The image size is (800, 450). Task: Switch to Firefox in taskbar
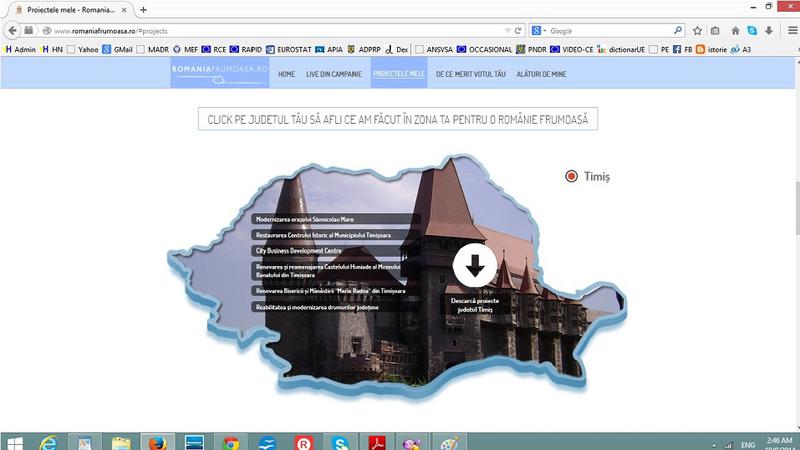pos(158,443)
